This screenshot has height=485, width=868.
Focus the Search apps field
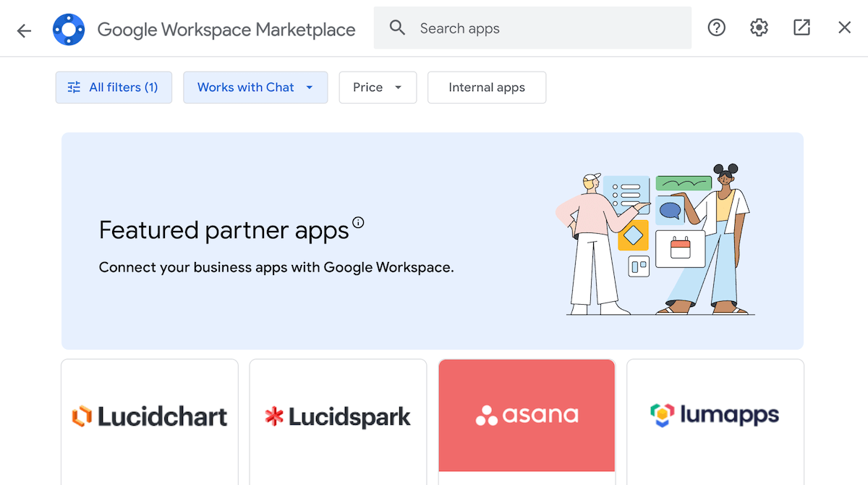coord(532,28)
